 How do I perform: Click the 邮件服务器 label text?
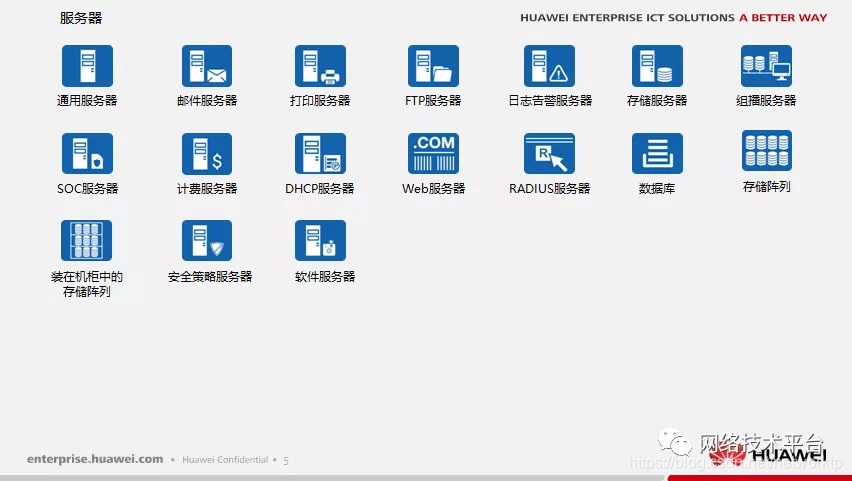point(207,101)
